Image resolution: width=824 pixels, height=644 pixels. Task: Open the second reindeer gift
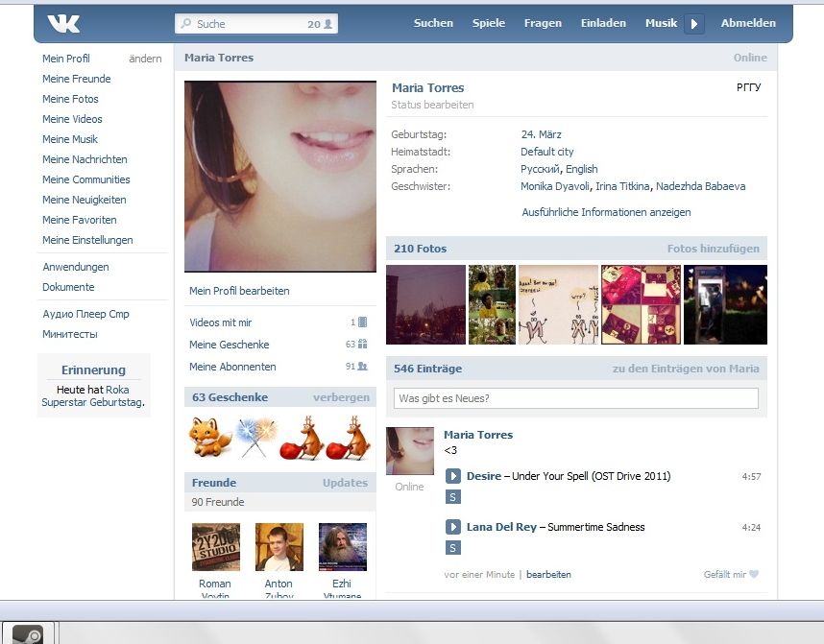pos(349,438)
